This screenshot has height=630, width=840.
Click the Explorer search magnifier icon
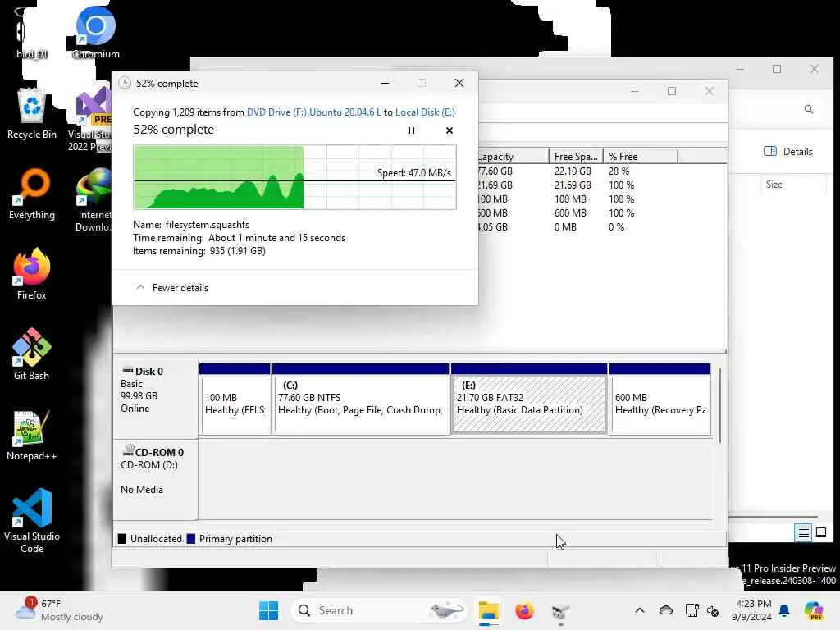point(808,109)
